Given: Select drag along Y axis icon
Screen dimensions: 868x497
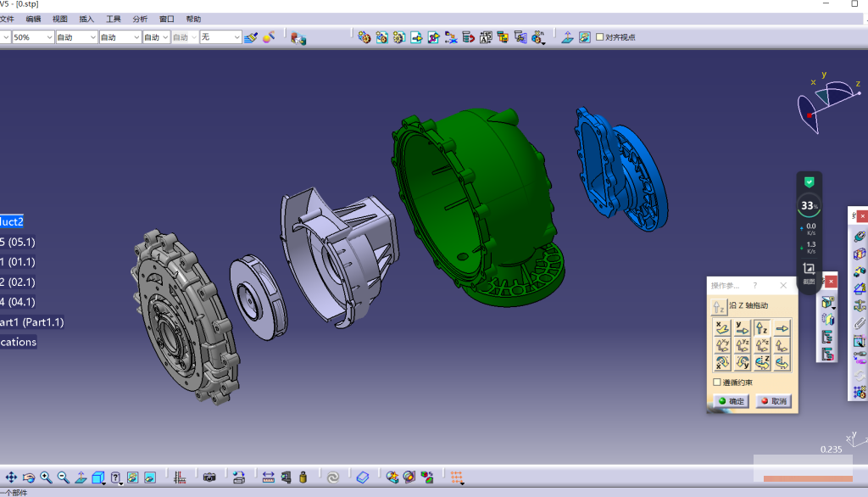Looking at the screenshot, I should [x=742, y=328].
